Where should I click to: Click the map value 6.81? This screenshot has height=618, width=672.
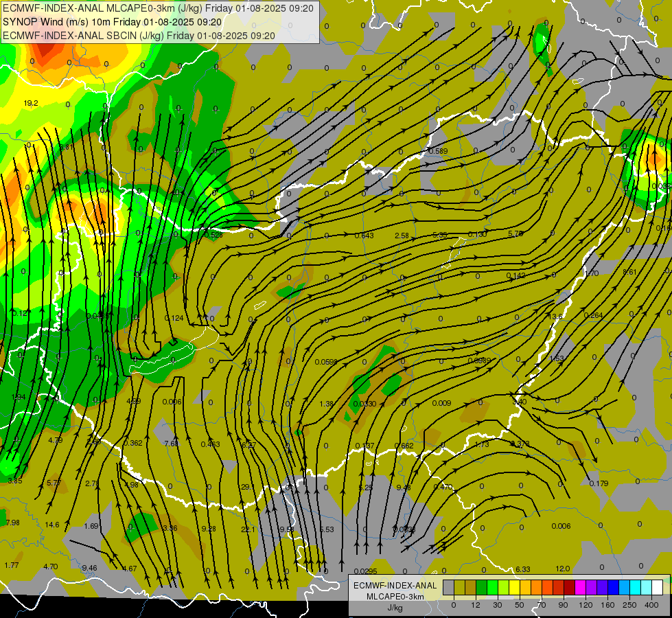coord(67,147)
